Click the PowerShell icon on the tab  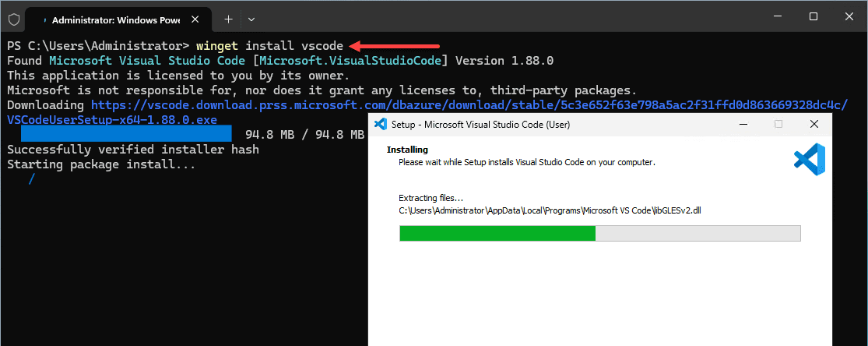pyautogui.click(x=44, y=19)
